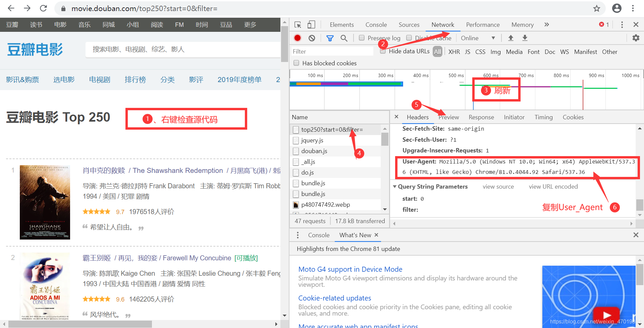Open the drawer three-dot menu
The width and height of the screenshot is (644, 328).
[298, 235]
